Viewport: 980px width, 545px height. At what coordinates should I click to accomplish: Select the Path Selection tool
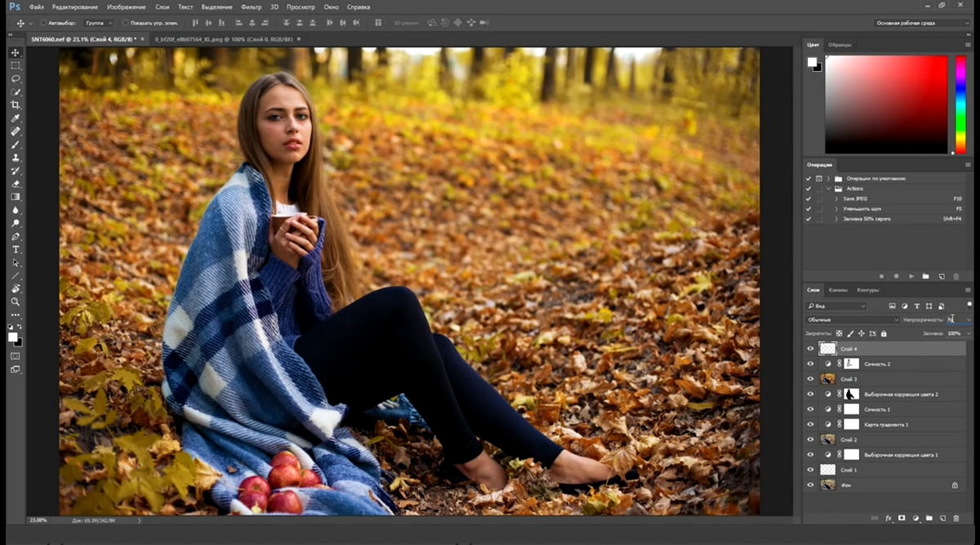(x=16, y=263)
